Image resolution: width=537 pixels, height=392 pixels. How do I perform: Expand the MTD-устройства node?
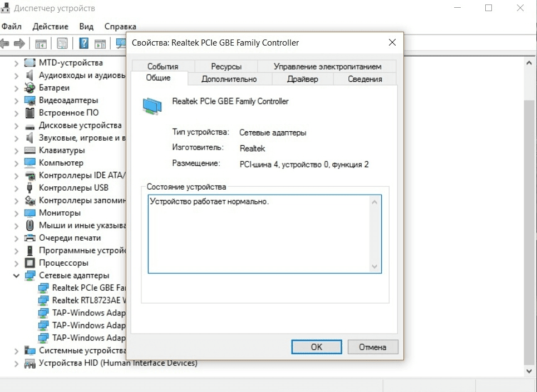pyautogui.click(x=17, y=63)
